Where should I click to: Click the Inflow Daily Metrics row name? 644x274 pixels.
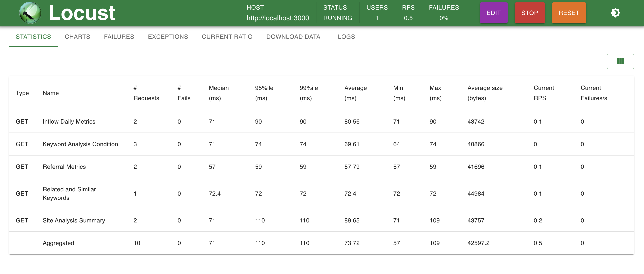[x=69, y=122]
